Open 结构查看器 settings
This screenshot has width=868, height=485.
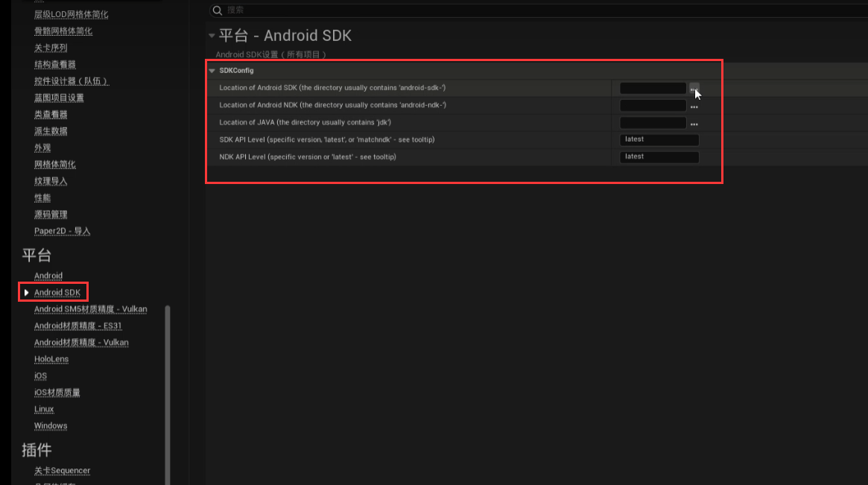[x=55, y=64]
